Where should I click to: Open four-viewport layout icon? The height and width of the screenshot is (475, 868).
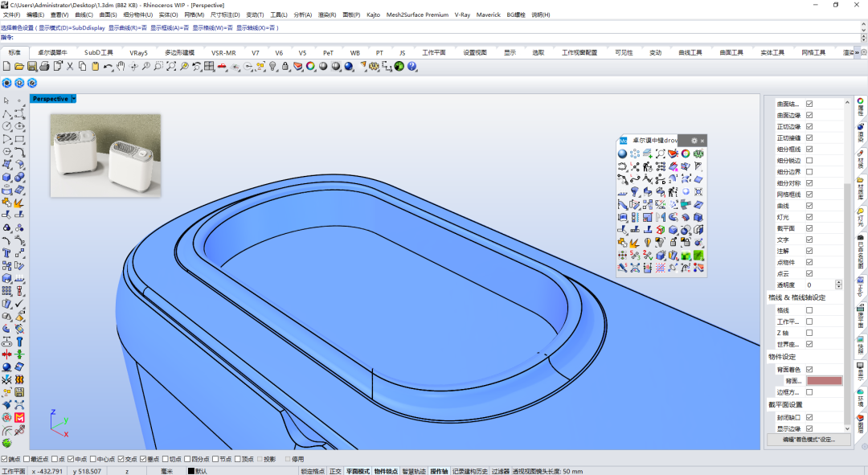click(x=209, y=67)
